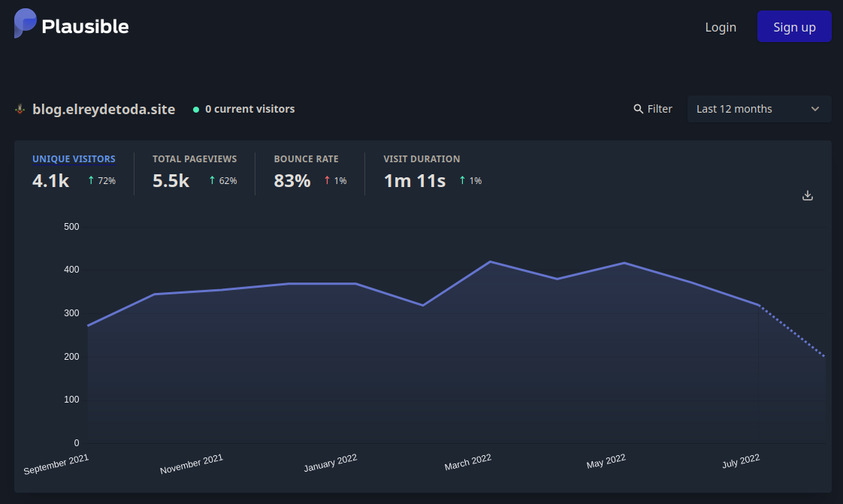The image size is (843, 504).
Task: Click the Filter magnifier icon
Action: click(x=638, y=109)
